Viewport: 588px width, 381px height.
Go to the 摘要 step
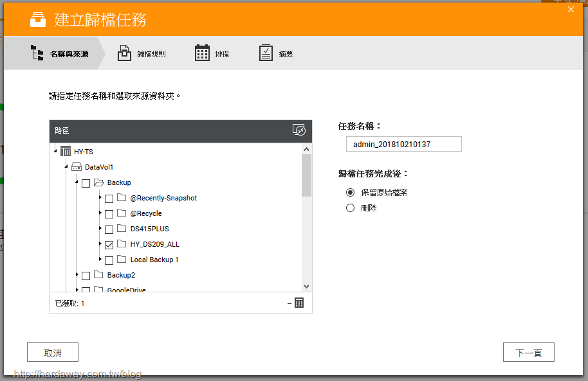point(277,53)
